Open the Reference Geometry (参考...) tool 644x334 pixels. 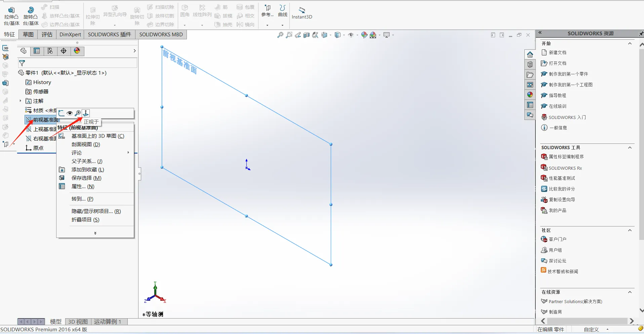(268, 11)
